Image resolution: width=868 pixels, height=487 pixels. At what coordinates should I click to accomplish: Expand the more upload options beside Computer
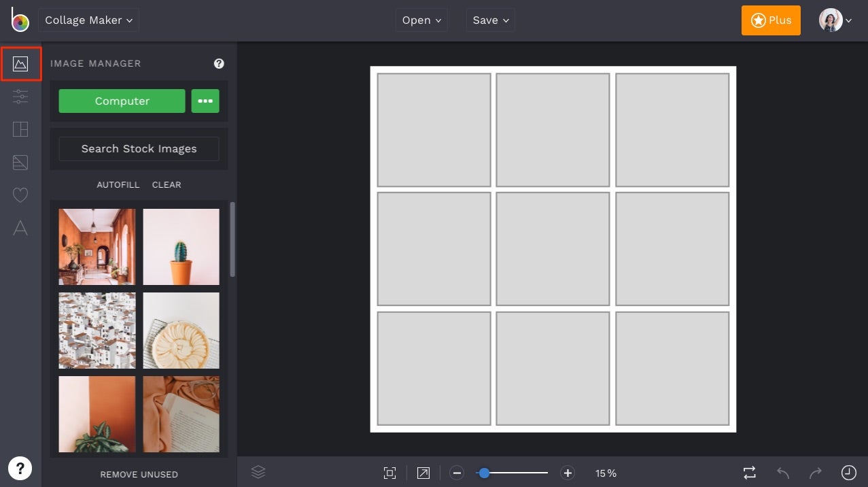(205, 101)
